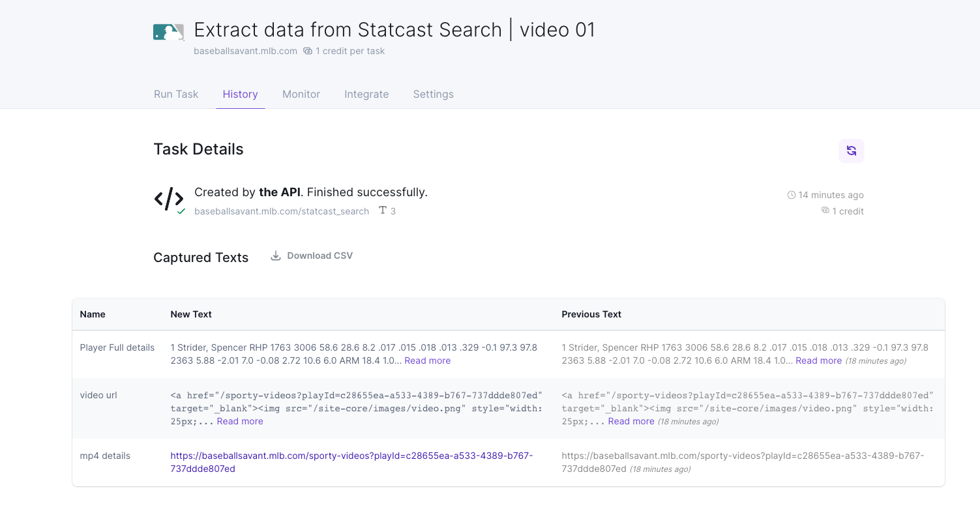Open the Run Task tab
The image size is (980, 513).
pyautogui.click(x=176, y=94)
